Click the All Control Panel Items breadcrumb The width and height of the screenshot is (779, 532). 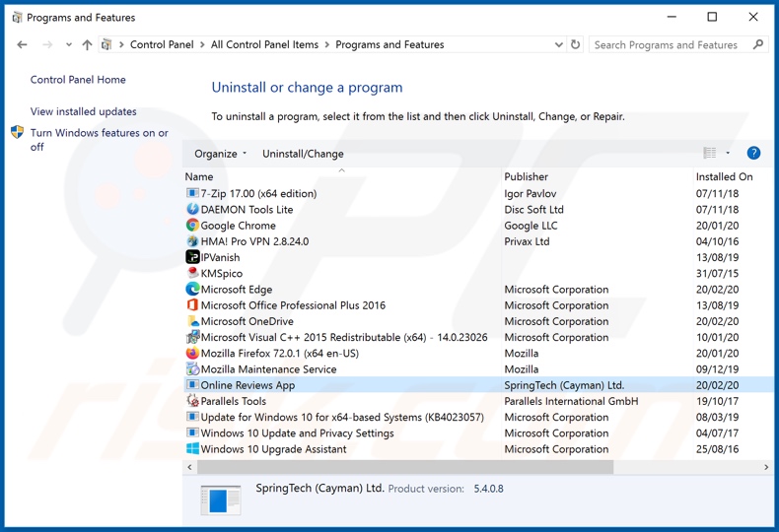[264, 44]
